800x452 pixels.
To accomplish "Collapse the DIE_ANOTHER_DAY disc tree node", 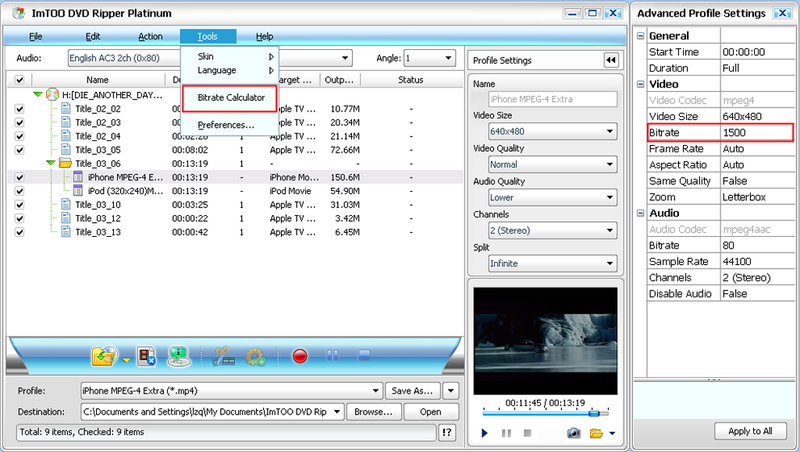I will 37,94.
